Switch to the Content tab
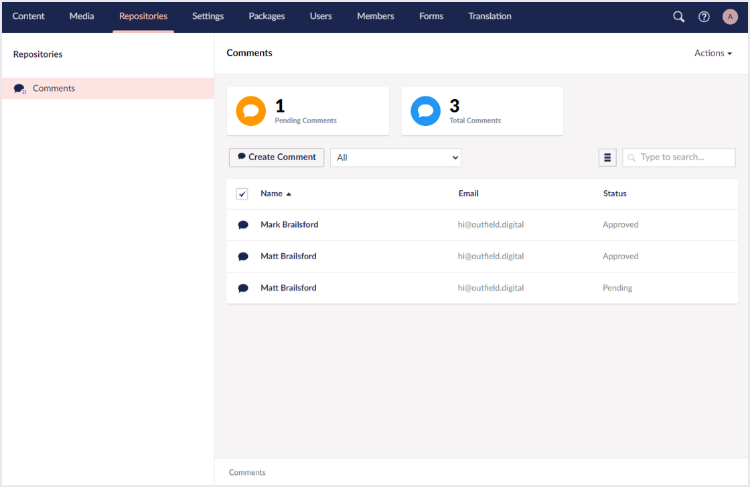Viewport: 750px width, 487px height. (x=28, y=17)
